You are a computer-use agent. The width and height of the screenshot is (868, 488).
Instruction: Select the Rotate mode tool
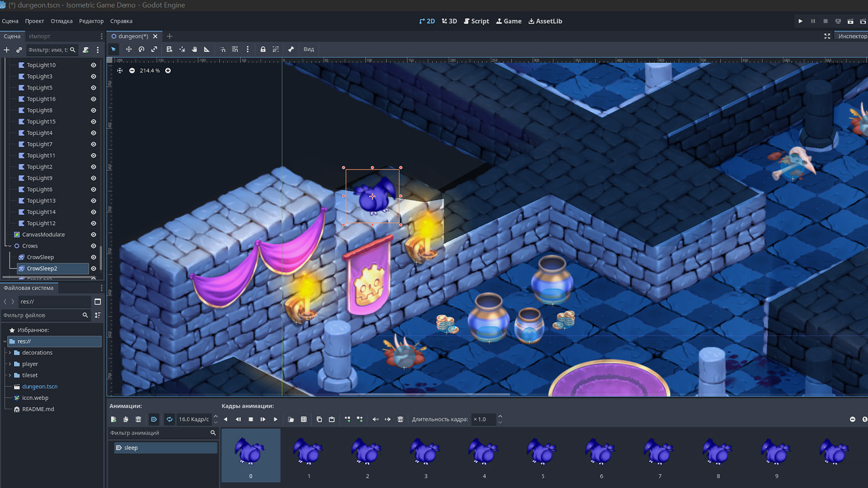tap(141, 50)
